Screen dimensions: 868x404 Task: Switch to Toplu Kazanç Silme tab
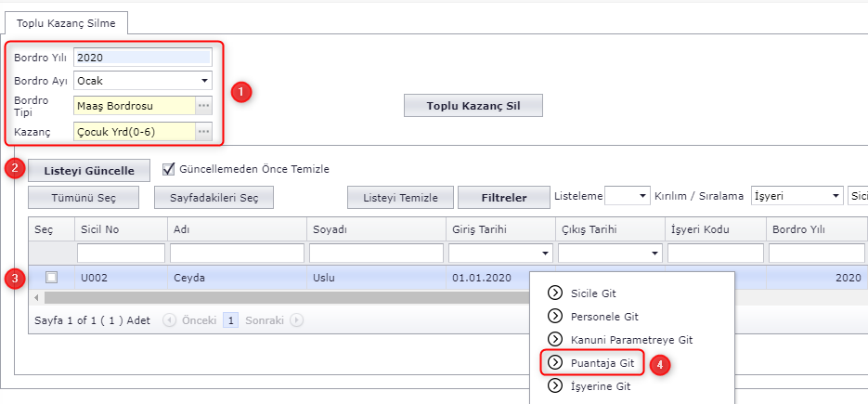[x=66, y=22]
